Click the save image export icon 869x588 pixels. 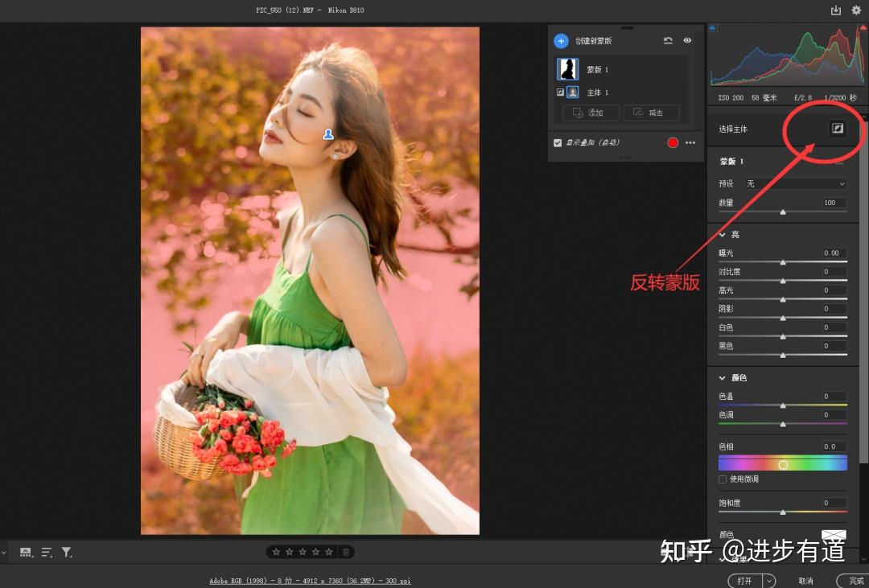[x=836, y=10]
